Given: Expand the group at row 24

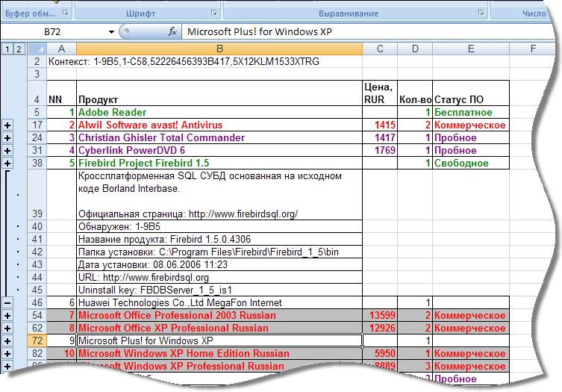Looking at the screenshot, I should pyautogui.click(x=7, y=138).
